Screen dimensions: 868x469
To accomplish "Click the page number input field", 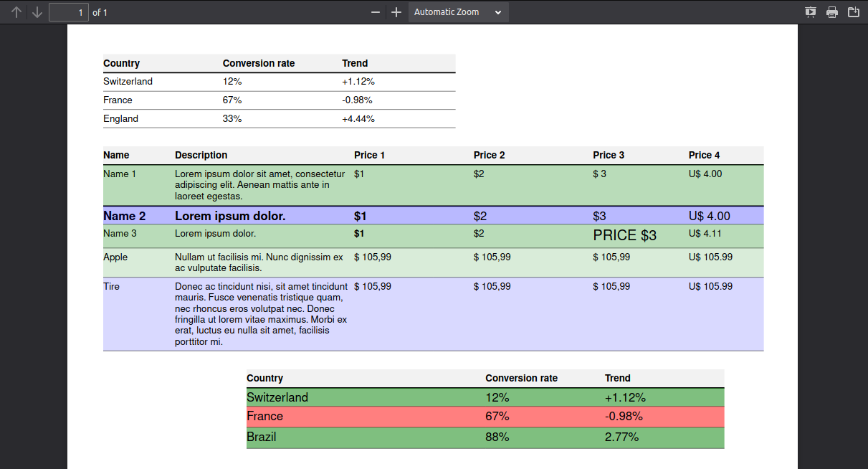I will point(69,12).
